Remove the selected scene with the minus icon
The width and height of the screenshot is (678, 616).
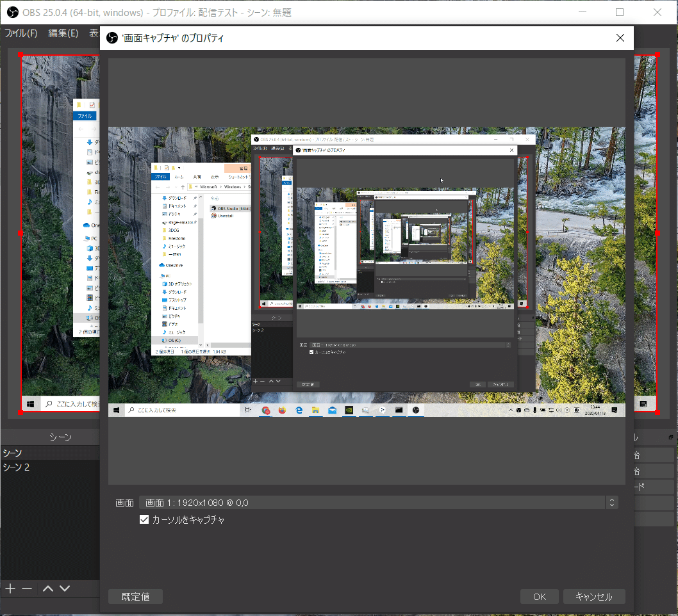click(x=27, y=588)
